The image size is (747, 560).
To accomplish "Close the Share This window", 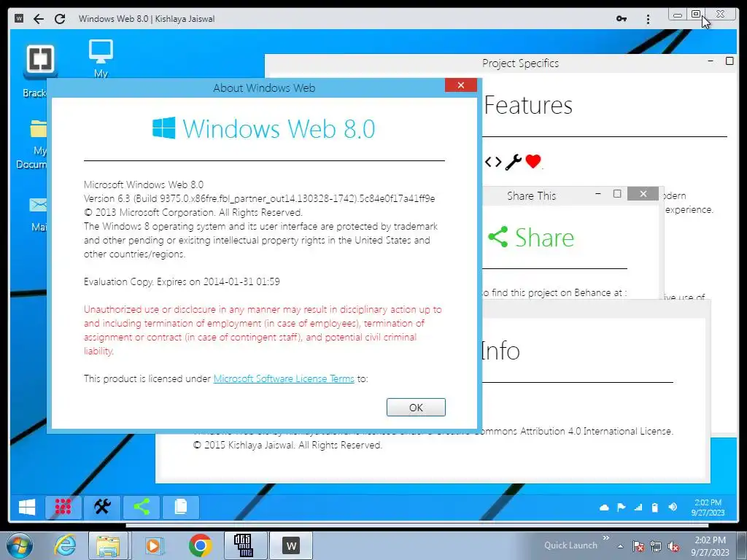I will point(643,193).
